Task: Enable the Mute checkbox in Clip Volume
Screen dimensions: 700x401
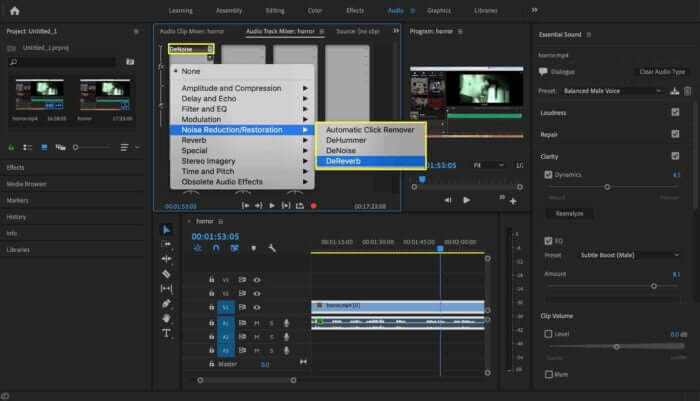Action: click(549, 374)
